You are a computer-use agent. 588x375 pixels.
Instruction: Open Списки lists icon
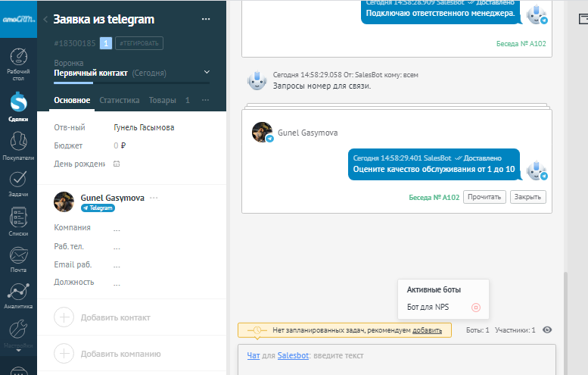[18, 221]
